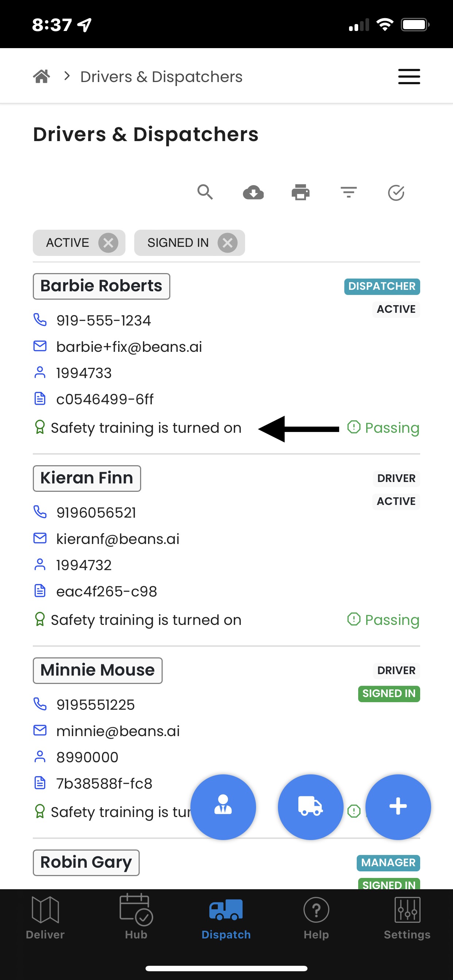Remove the ACTIVE filter chip
The height and width of the screenshot is (980, 453).
108,243
